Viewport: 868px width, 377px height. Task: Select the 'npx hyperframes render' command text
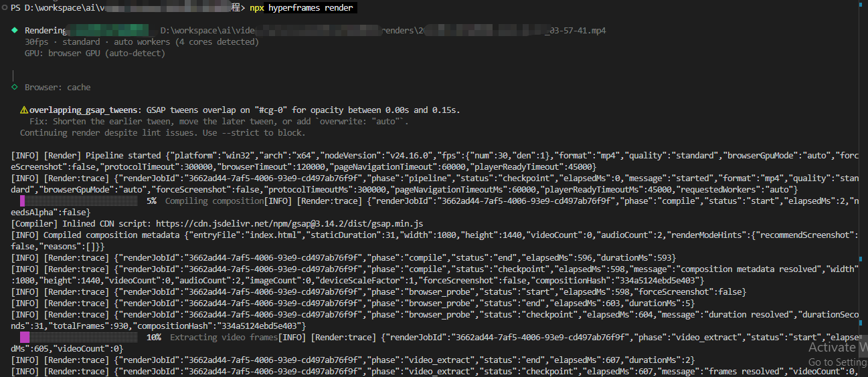point(302,7)
